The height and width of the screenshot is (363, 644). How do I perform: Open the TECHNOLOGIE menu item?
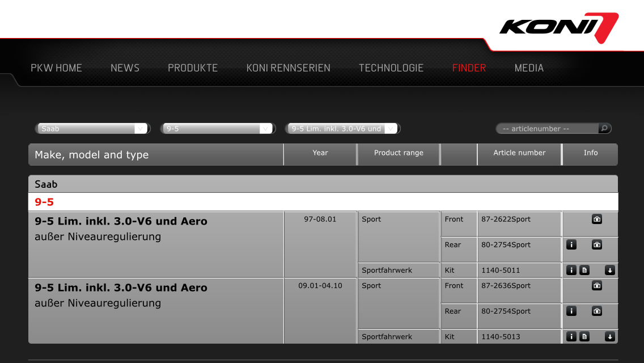[x=391, y=68]
